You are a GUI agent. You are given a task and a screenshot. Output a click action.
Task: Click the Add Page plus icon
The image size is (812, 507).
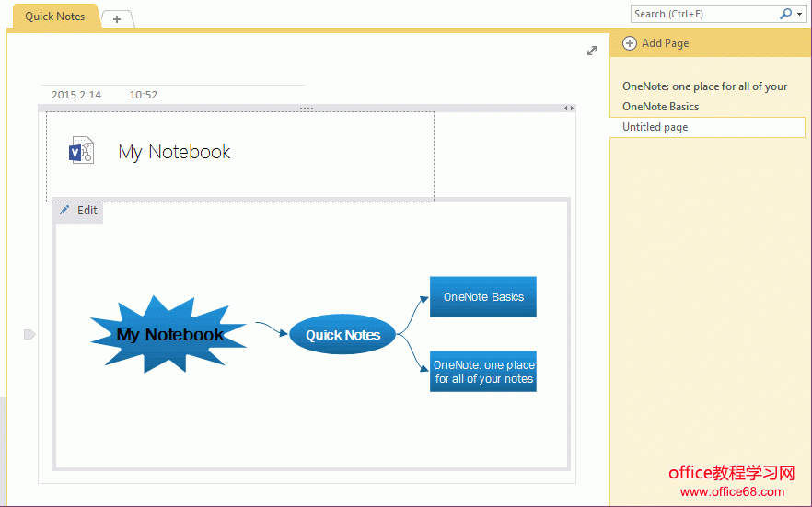(x=630, y=43)
